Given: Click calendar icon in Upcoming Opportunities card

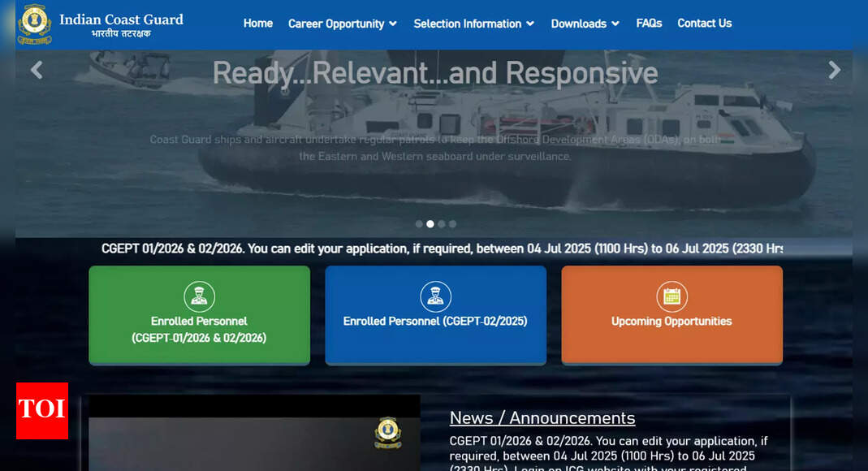Looking at the screenshot, I should 672,296.
